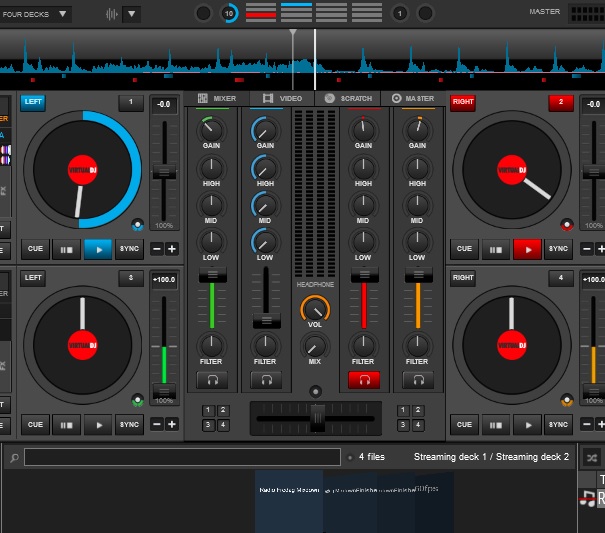Toggle LEFT assignment on deck 3

(33, 278)
